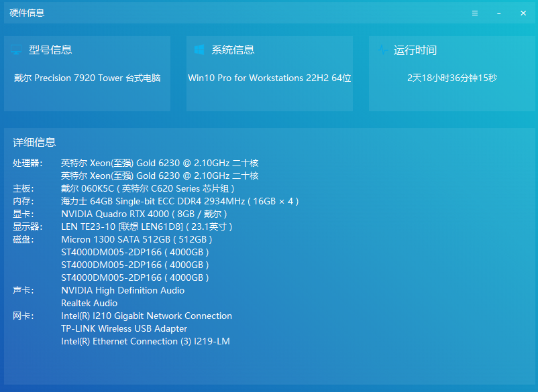Click the TP-LINK Wireless USB Adapter entry
Screen dimensions: 538x392
pos(124,328)
